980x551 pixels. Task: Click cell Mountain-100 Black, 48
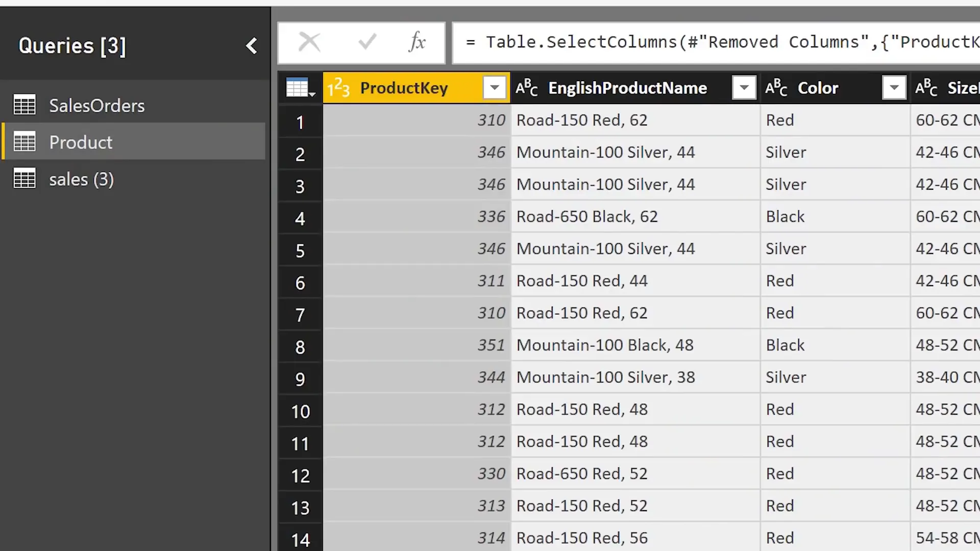635,345
